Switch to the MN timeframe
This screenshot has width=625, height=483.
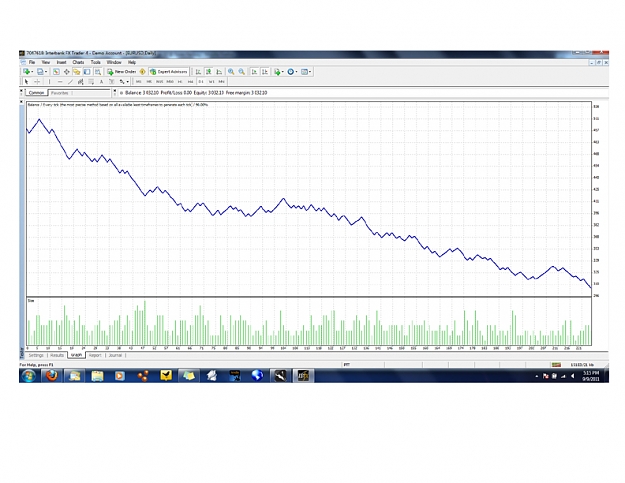pyautogui.click(x=222, y=82)
